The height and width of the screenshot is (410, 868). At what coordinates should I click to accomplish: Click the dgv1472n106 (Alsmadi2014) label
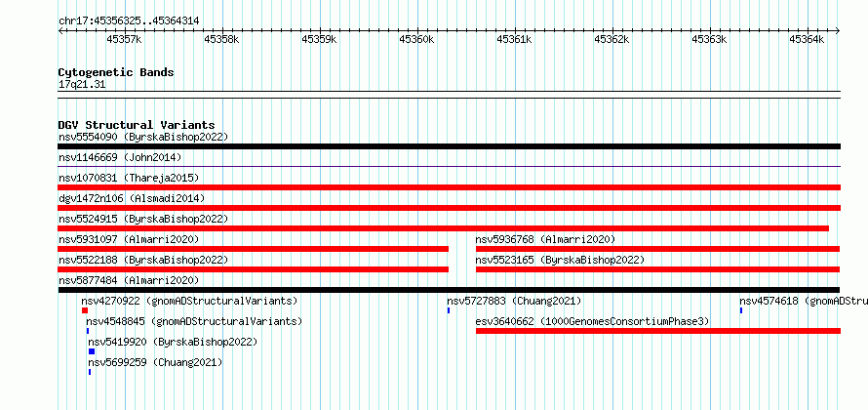tap(132, 198)
